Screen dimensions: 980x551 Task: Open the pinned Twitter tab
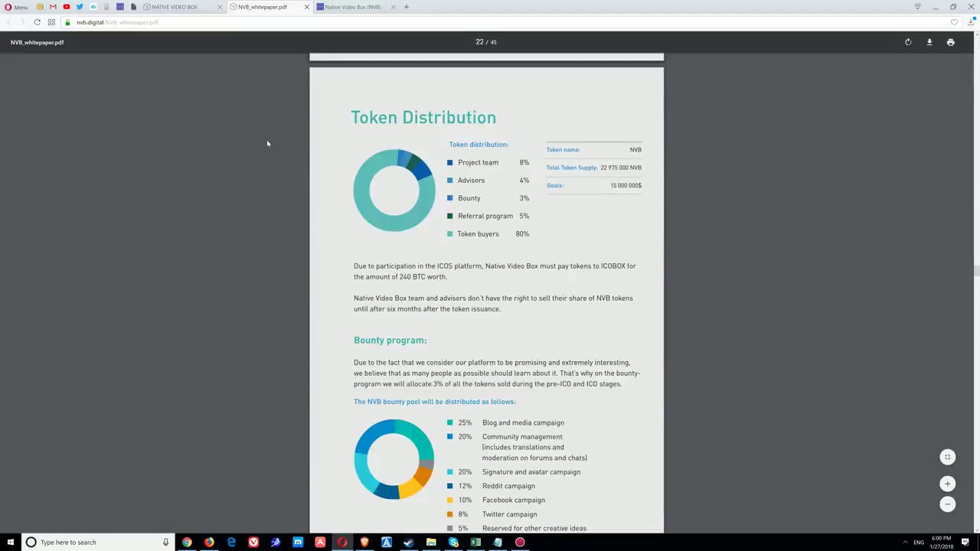(x=80, y=7)
